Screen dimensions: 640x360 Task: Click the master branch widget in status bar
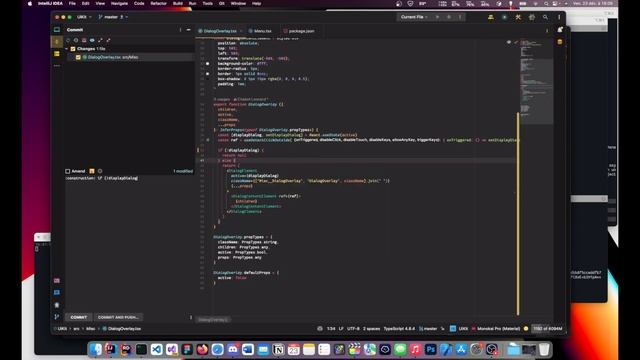tap(428, 329)
